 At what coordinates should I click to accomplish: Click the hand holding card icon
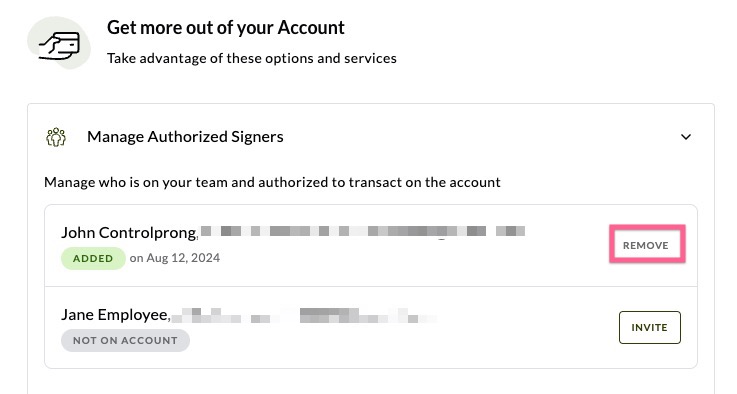(x=59, y=44)
